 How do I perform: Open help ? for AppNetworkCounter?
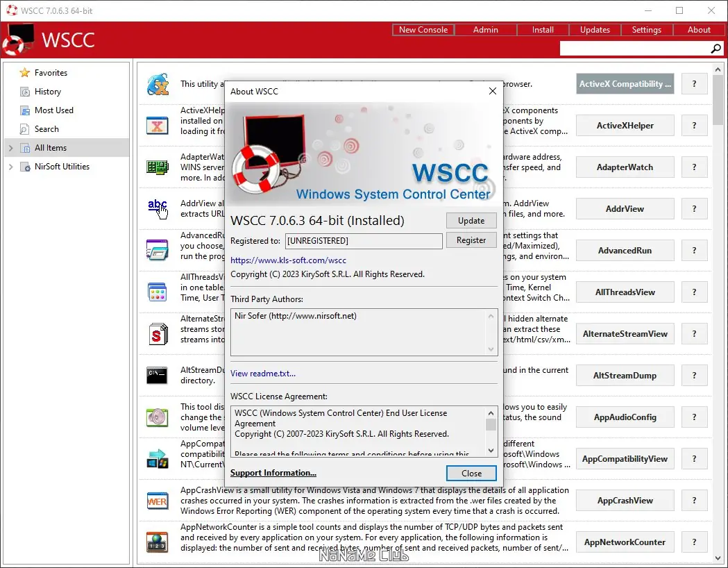point(695,542)
